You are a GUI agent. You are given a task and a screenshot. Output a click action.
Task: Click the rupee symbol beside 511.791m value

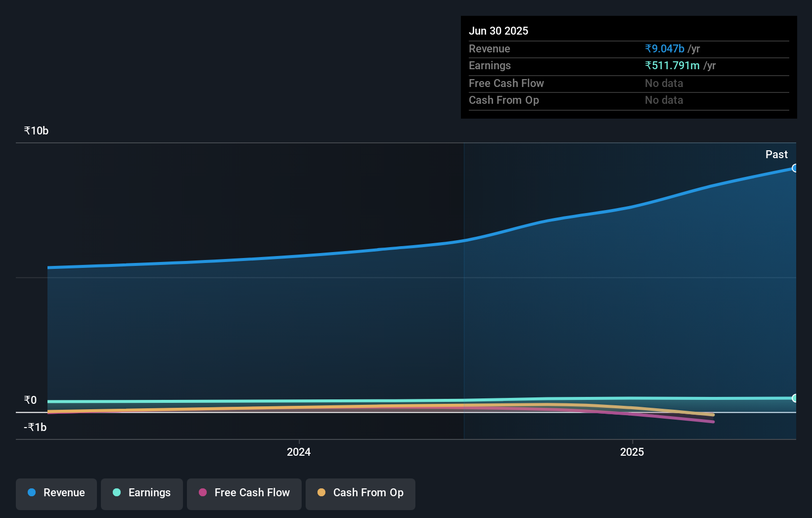tap(648, 65)
